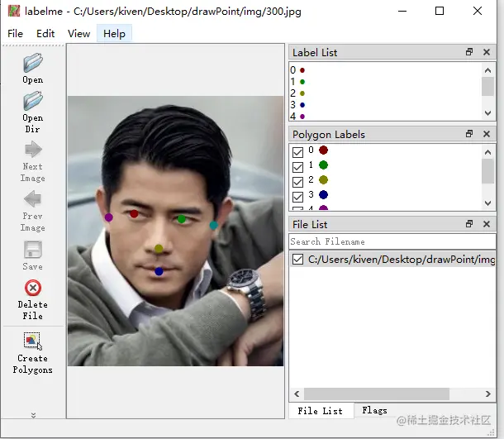Toggle visibility checkbox for polygon label 2

[298, 182]
